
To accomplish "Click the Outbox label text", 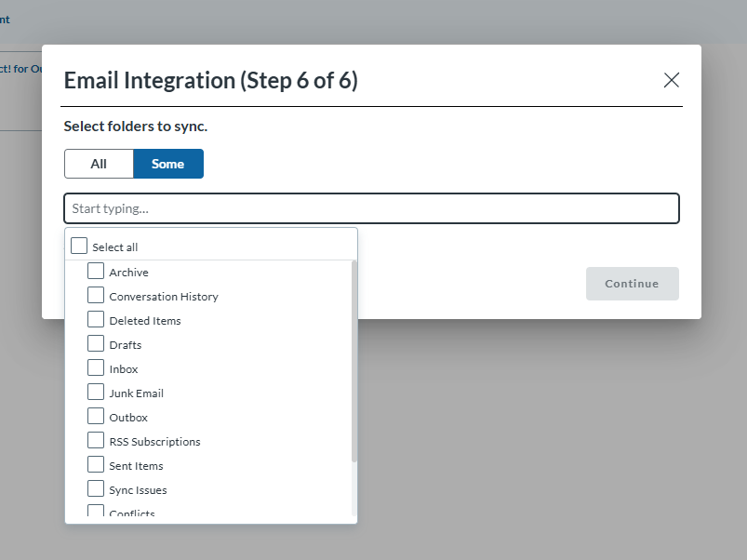I will [128, 418].
